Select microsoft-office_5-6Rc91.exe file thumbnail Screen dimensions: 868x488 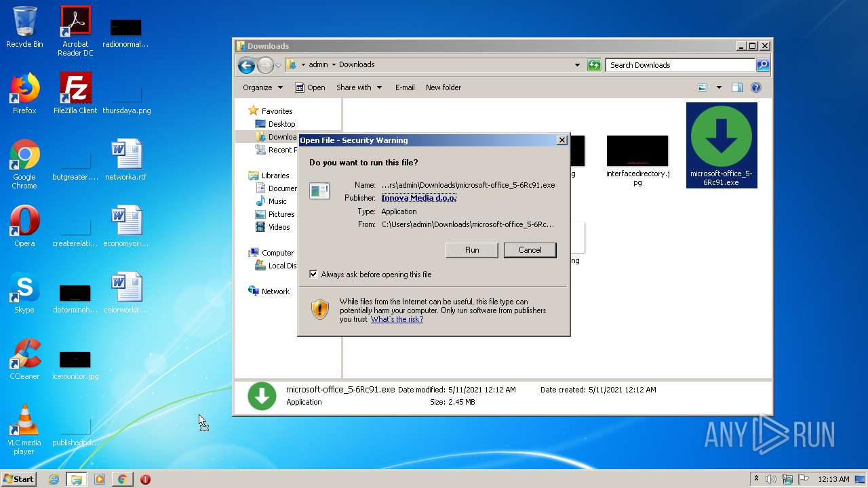click(722, 145)
